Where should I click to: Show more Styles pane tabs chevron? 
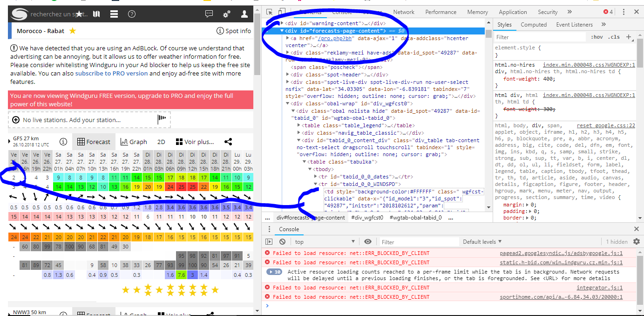tap(603, 25)
